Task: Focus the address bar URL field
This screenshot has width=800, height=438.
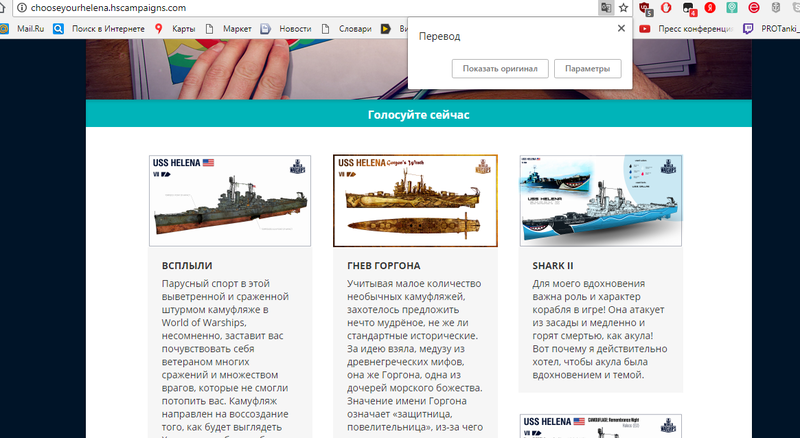Action: pyautogui.click(x=306, y=8)
